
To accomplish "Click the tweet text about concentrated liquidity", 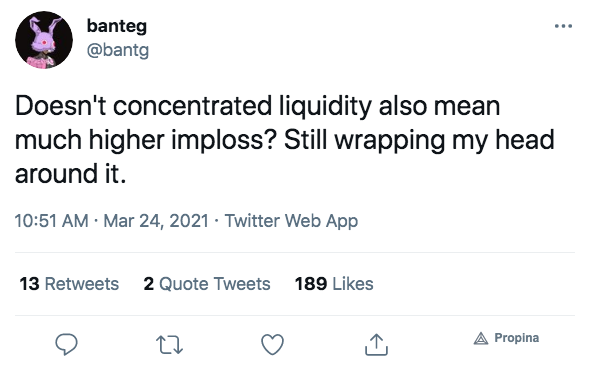I will pos(285,140).
